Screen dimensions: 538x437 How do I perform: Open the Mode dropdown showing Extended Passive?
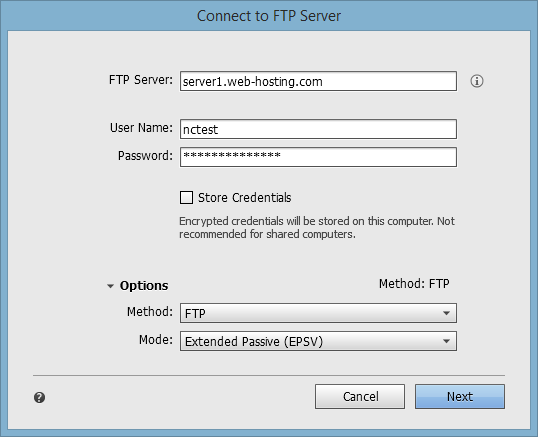coord(318,341)
